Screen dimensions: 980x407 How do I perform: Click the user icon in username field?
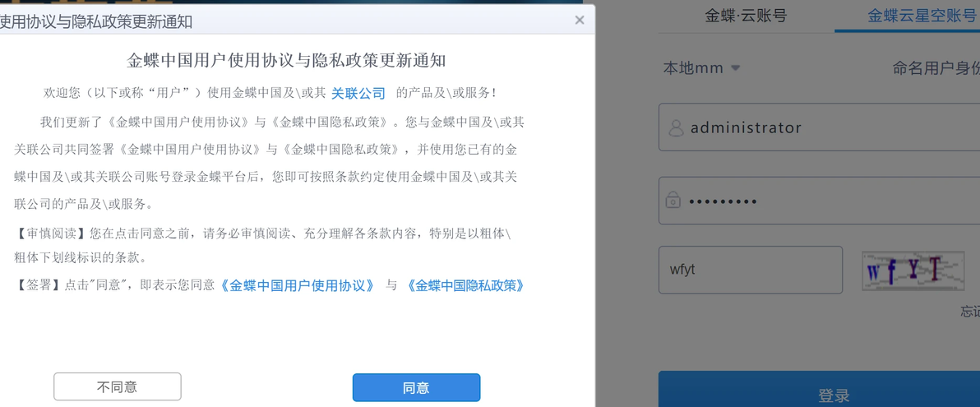[x=676, y=128]
